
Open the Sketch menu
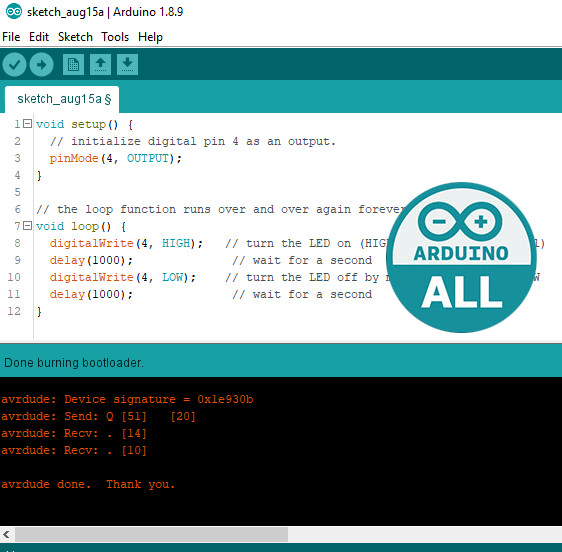(x=75, y=37)
